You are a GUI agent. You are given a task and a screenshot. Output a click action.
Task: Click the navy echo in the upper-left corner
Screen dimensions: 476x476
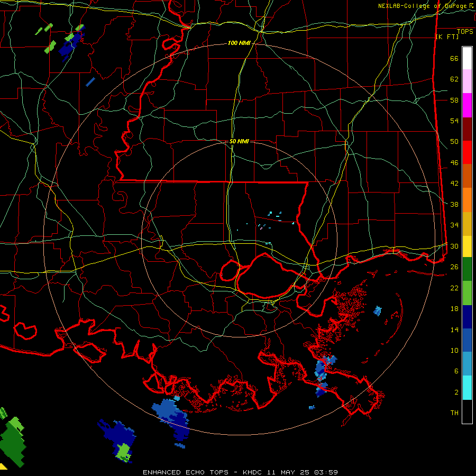[70, 44]
